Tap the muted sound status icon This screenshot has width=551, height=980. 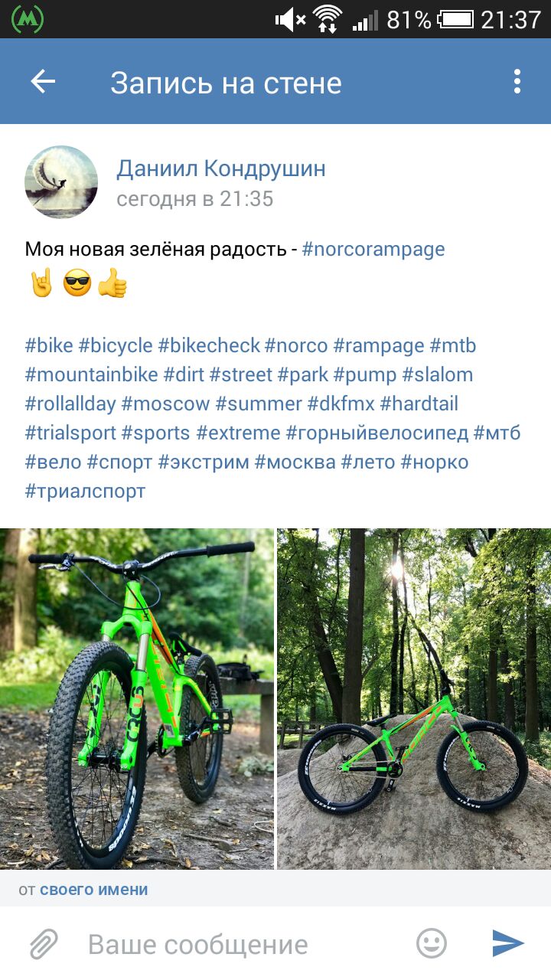(290, 20)
